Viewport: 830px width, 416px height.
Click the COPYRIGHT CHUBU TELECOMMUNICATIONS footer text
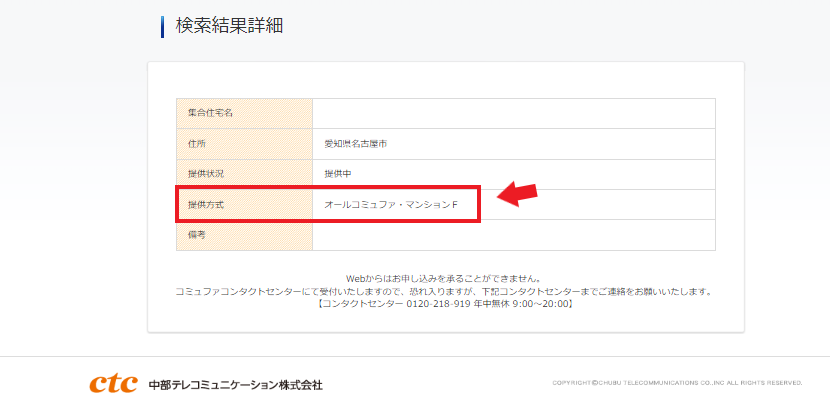pos(678,383)
